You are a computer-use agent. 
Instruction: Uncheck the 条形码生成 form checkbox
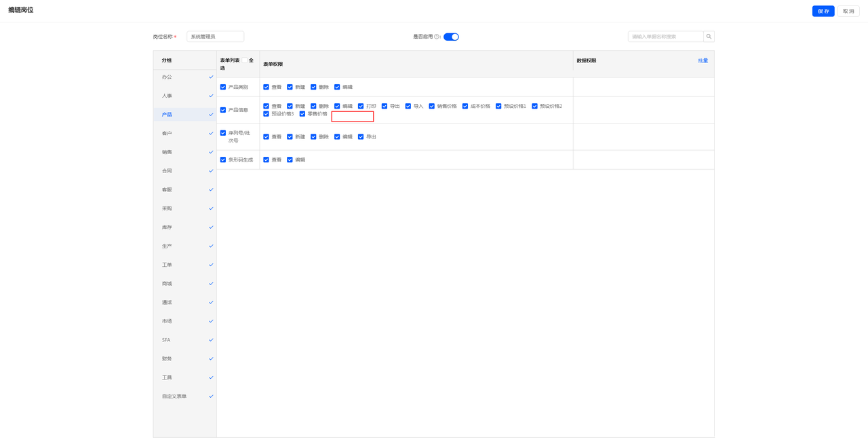point(223,160)
